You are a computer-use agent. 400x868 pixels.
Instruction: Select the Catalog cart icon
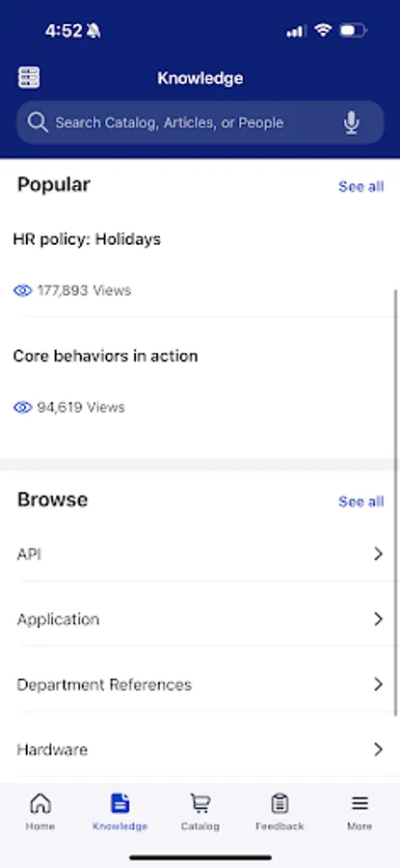[x=200, y=802]
